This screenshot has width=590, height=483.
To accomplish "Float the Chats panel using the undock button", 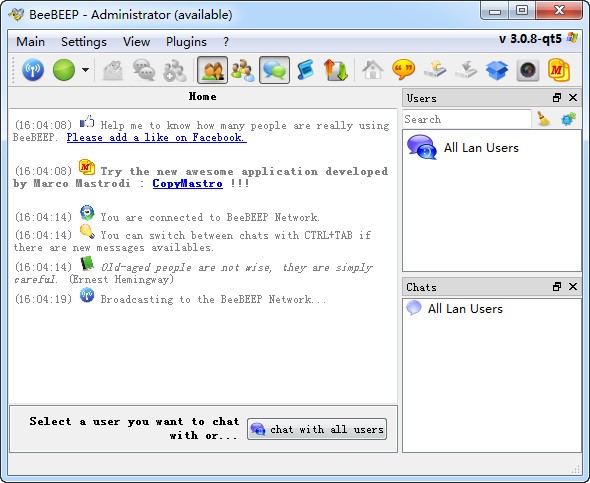I will click(x=557, y=287).
